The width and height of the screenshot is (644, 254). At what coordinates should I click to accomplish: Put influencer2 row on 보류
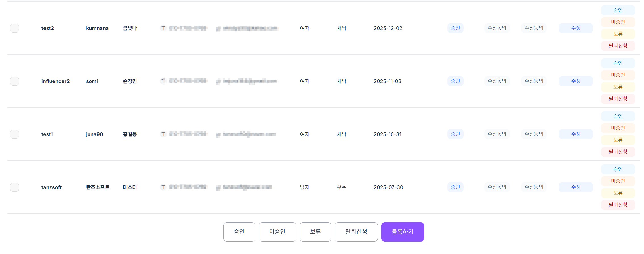click(x=618, y=87)
